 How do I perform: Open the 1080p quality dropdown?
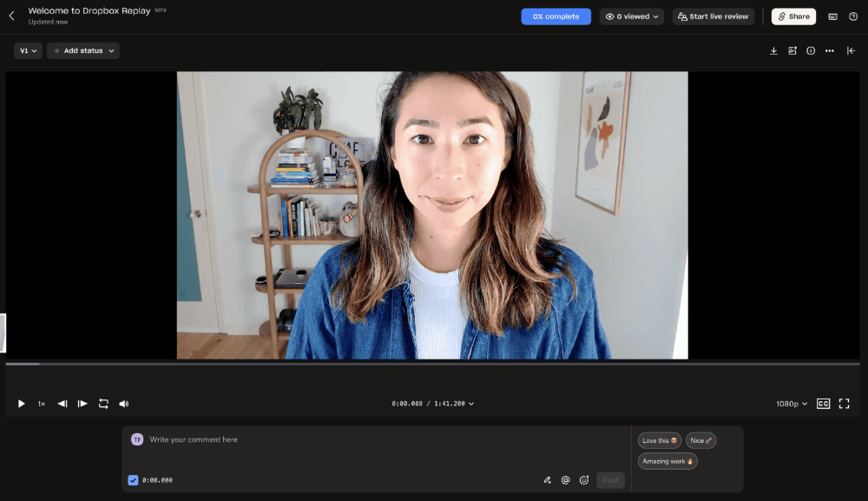pyautogui.click(x=792, y=404)
